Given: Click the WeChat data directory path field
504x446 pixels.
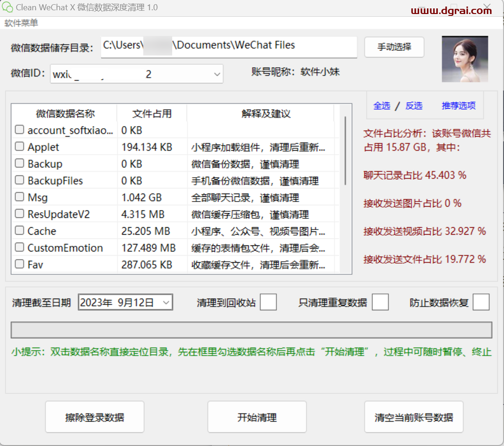Looking at the screenshot, I should coord(229,47).
